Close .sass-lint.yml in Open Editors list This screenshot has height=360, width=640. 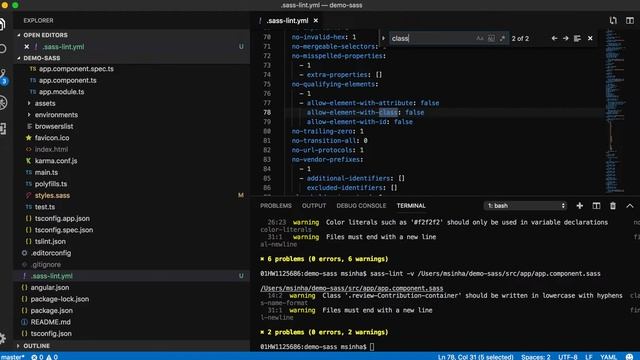pyautogui.click(x=27, y=47)
